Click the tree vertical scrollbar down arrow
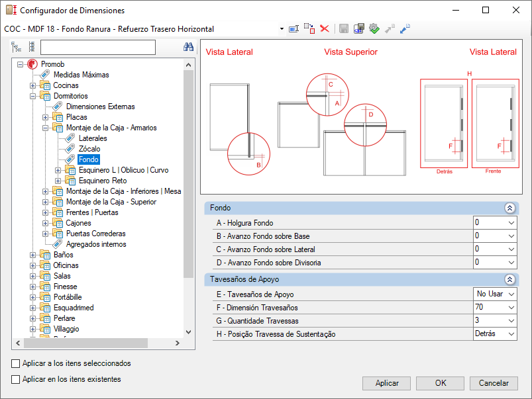 [x=189, y=332]
